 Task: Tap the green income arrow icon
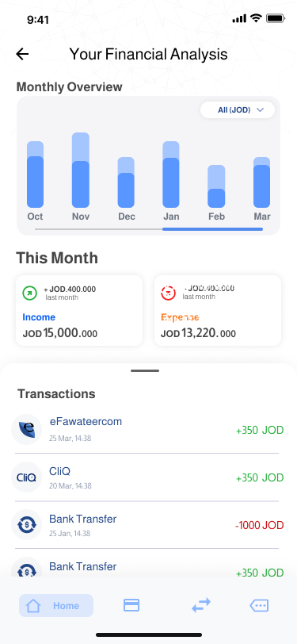[29, 293]
